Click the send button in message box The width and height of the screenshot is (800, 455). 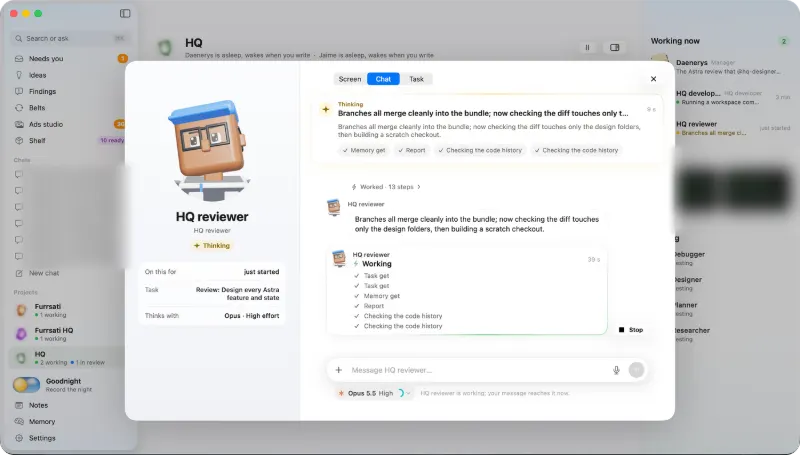click(636, 370)
